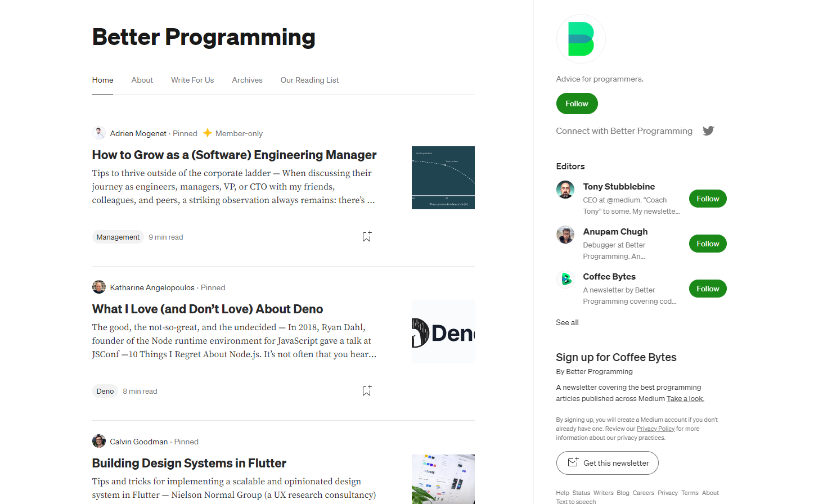
Task: Follow the Better Programming publication
Action: [577, 103]
